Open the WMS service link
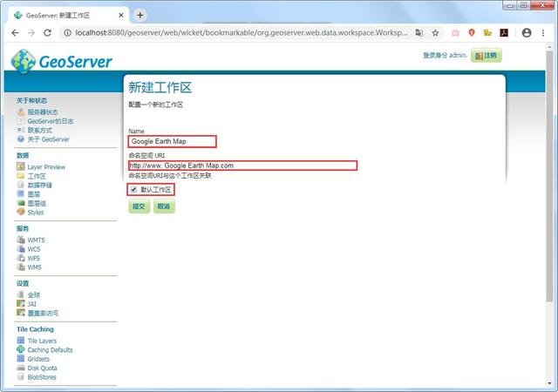 pos(35,267)
